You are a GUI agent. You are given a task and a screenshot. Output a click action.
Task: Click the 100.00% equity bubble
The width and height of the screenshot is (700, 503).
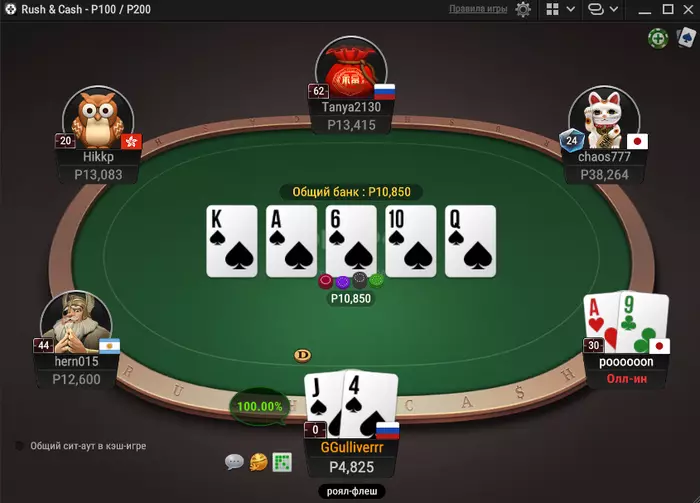(259, 407)
